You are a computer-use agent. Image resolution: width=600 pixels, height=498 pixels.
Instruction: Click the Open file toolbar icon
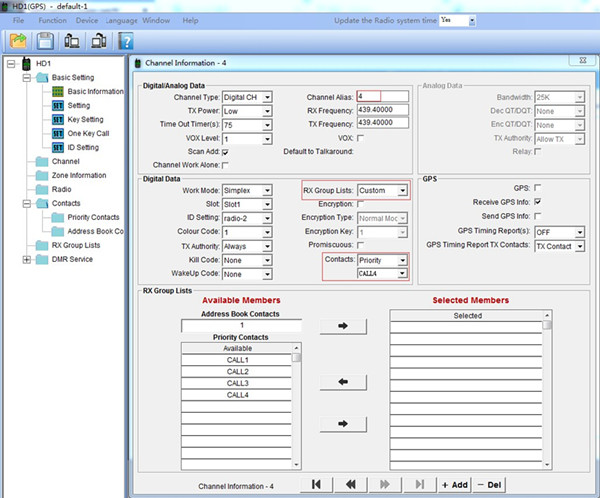pyautogui.click(x=19, y=40)
